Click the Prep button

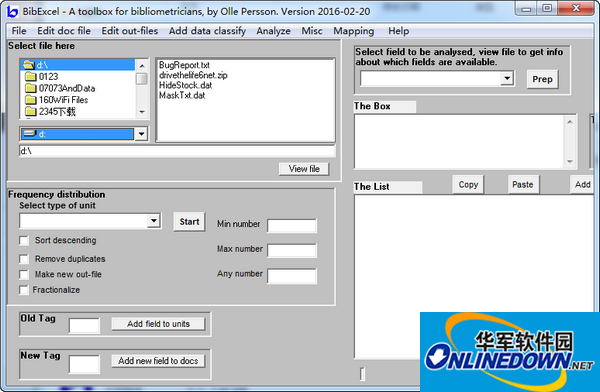[x=542, y=79]
